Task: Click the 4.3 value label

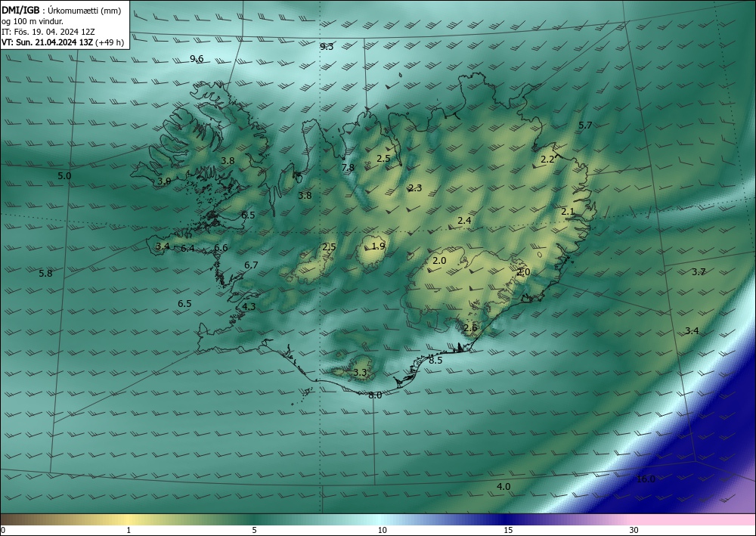Action: 249,307
